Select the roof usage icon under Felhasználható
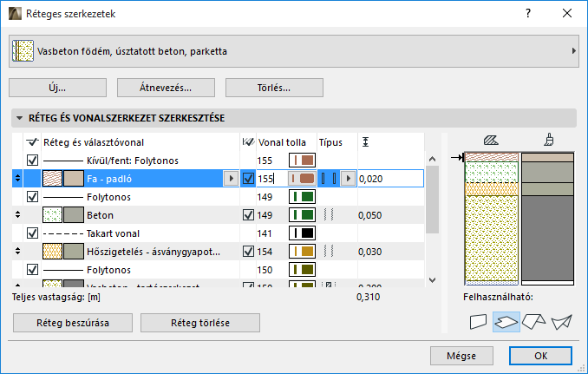This screenshot has width=588, height=374. (534, 321)
